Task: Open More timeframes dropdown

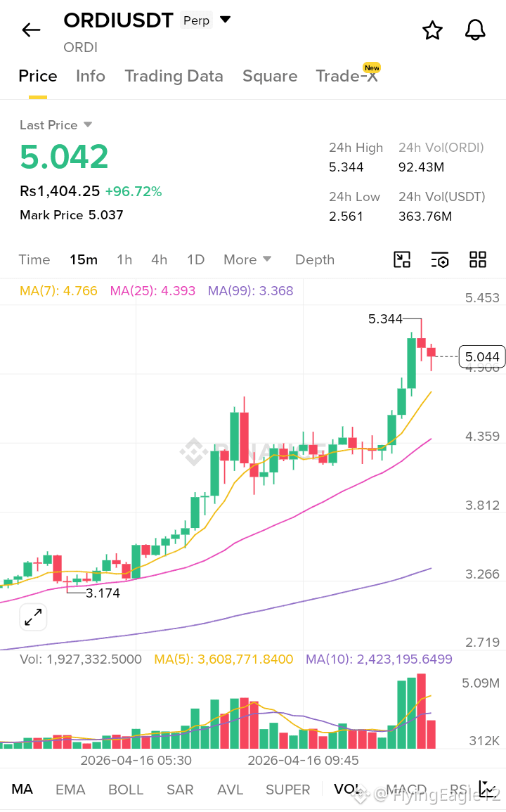Action: coord(247,259)
